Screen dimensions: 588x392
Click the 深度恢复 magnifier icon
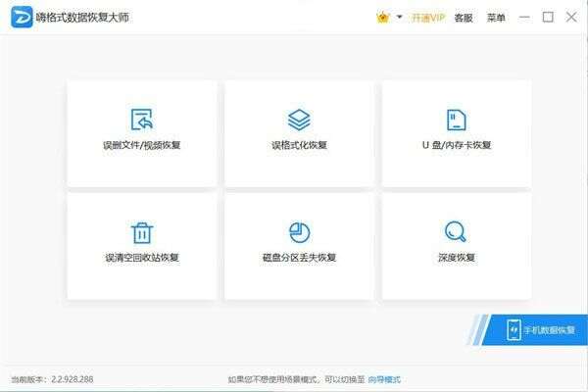456,232
